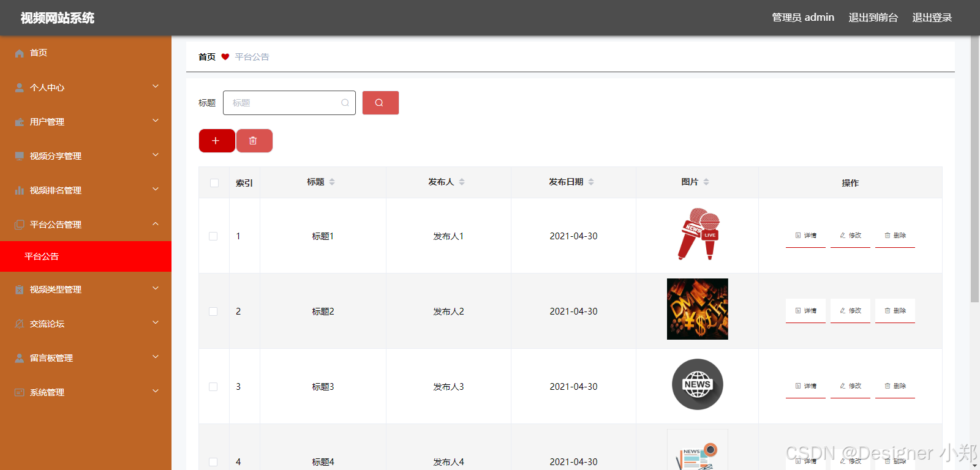Click the NEWS globe thumbnail in row 标题3
Screen dimensions: 980x470
click(x=698, y=384)
